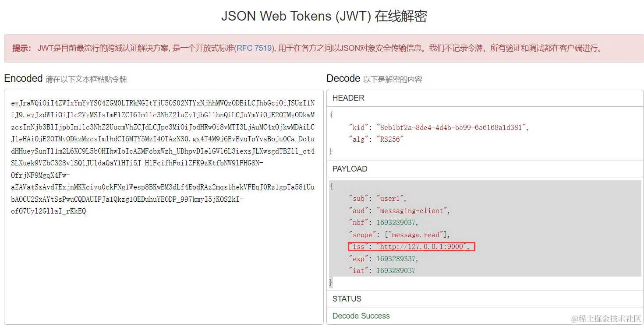Click inside the Encoded token text area
The image size is (644, 326).
(164, 207)
